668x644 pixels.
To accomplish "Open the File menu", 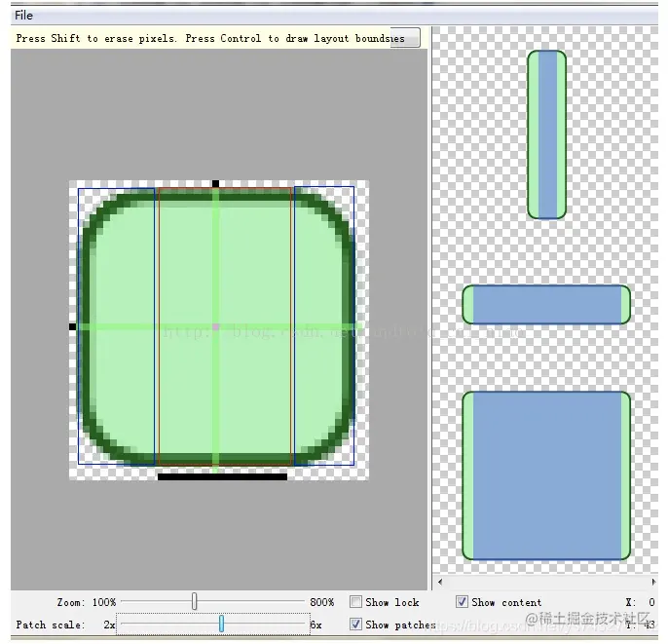I will (23, 16).
